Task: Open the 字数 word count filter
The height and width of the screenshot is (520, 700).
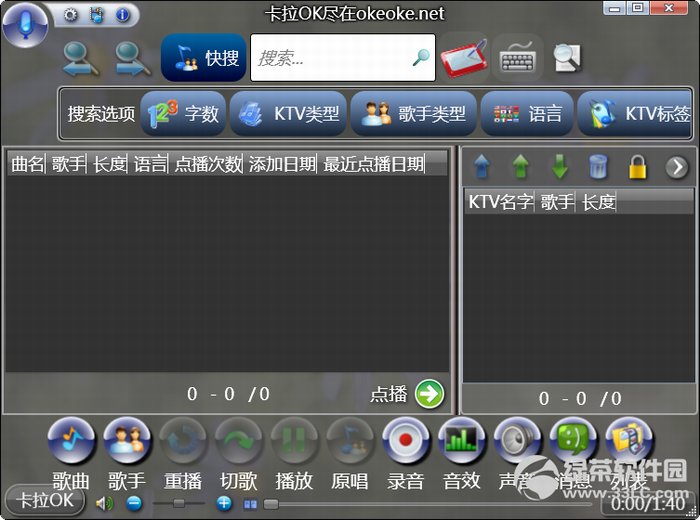Action: pyautogui.click(x=183, y=113)
